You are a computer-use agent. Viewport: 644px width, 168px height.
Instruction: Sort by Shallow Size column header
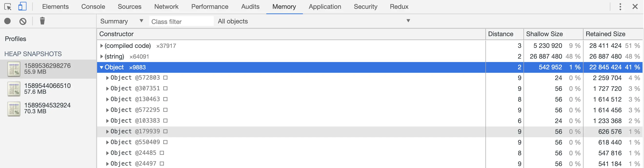coord(544,34)
